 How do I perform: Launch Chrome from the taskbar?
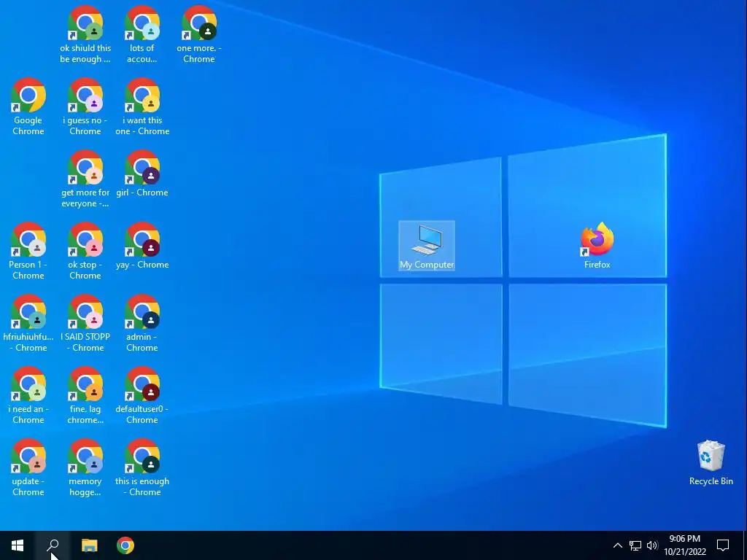click(125, 545)
